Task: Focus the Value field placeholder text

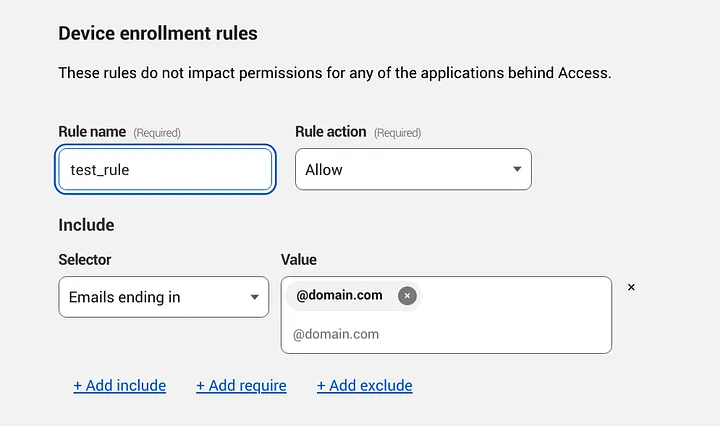Action: 336,334
